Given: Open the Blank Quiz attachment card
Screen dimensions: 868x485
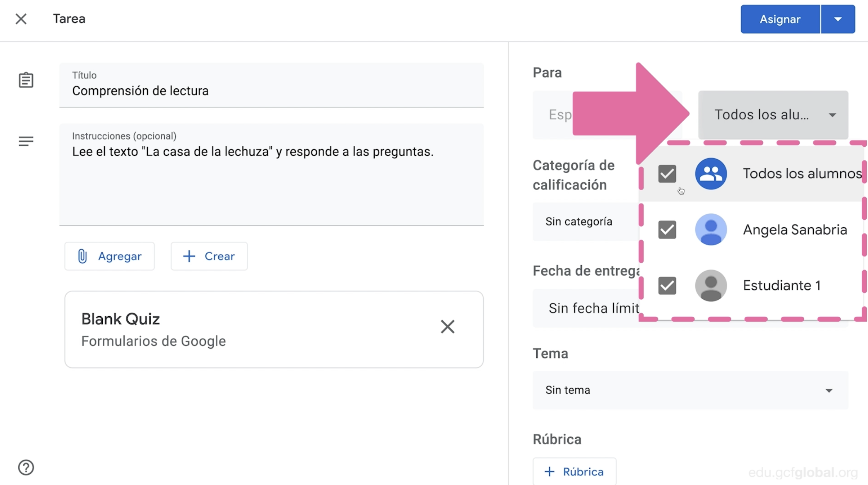Looking at the screenshot, I should pos(274,330).
